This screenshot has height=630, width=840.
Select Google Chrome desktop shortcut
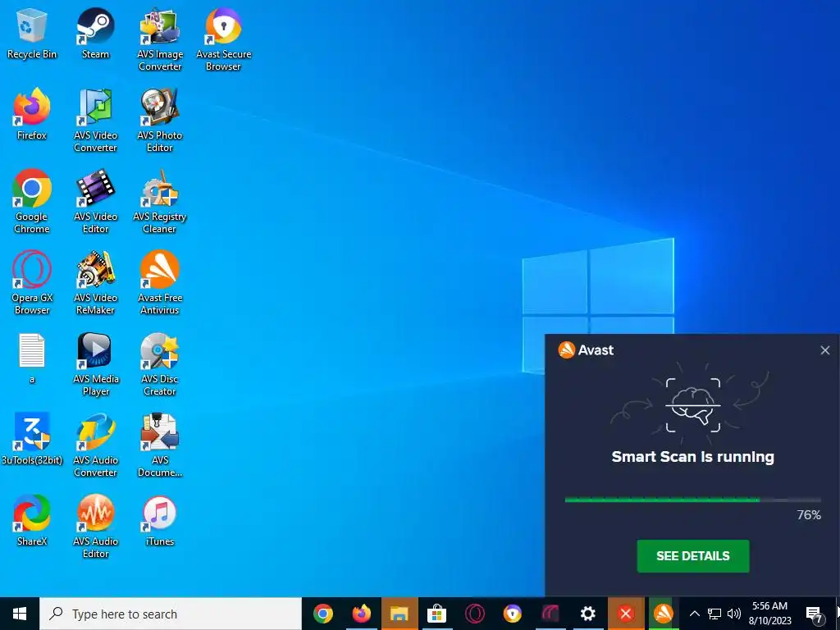tap(32, 202)
